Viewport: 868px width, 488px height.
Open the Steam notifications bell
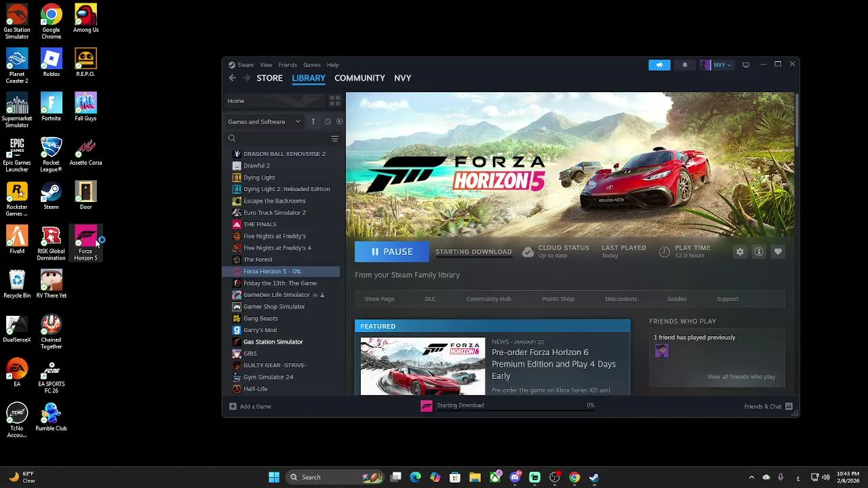click(685, 65)
